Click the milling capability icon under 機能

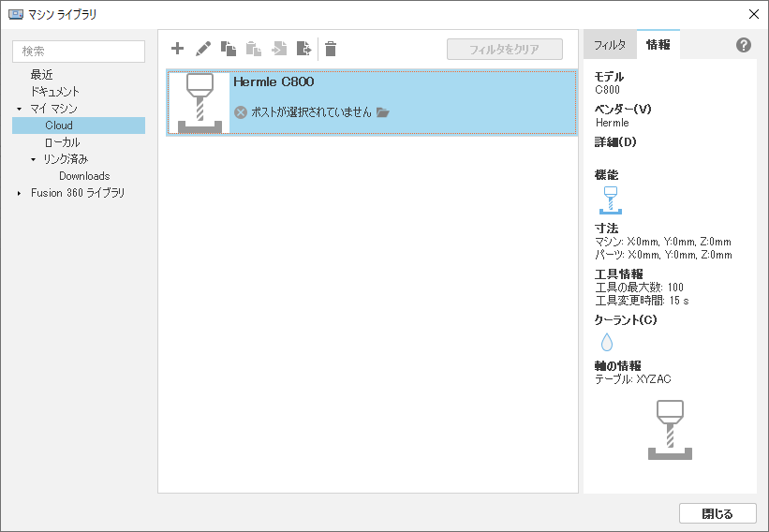click(x=611, y=200)
